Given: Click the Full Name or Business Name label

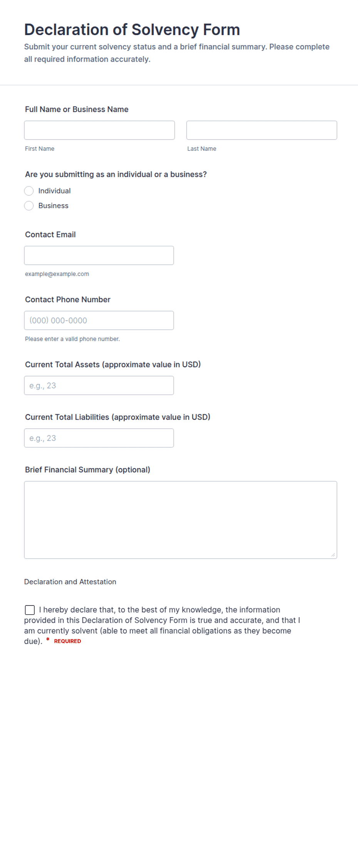Looking at the screenshot, I should [x=77, y=109].
